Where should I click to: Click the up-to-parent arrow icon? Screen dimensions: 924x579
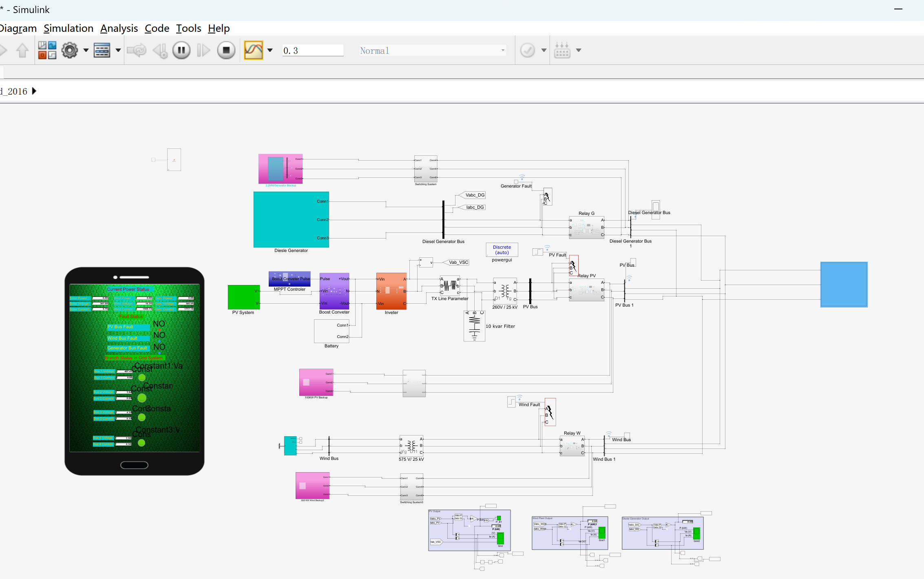pyautogui.click(x=22, y=50)
